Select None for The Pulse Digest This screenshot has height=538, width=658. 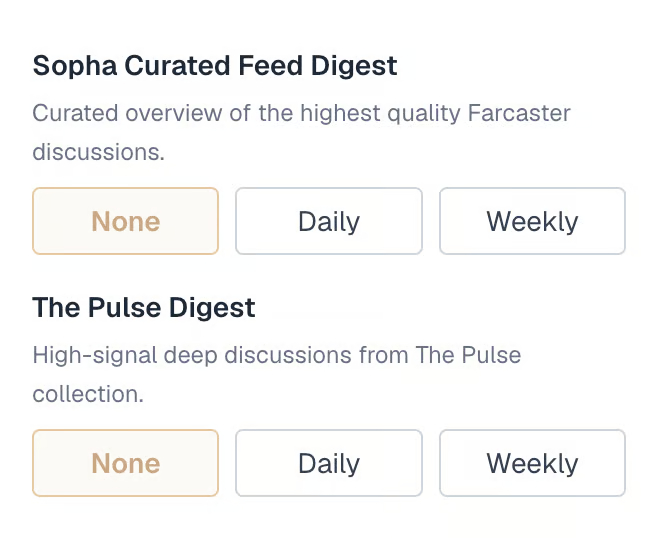pyautogui.click(x=125, y=463)
